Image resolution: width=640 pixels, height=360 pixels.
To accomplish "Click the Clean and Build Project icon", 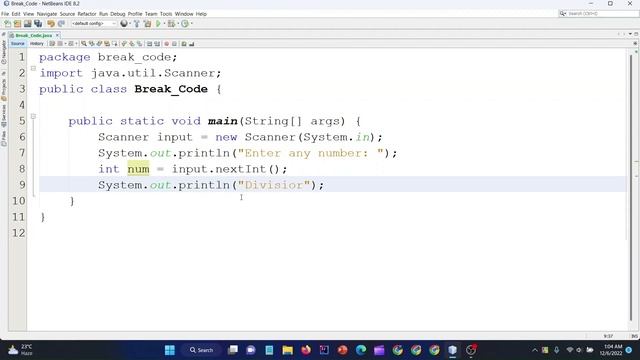I will click(x=147, y=24).
